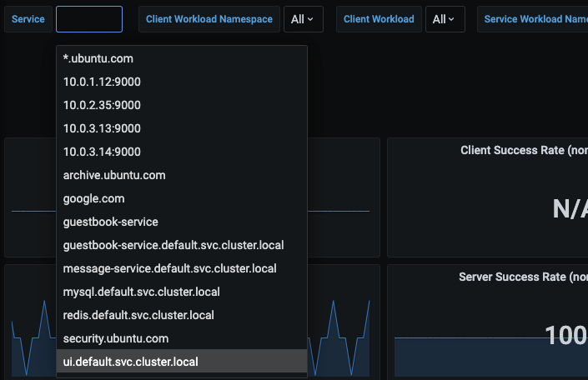
Task: Pick 10.0.3.13:9000 from the list
Action: [102, 128]
